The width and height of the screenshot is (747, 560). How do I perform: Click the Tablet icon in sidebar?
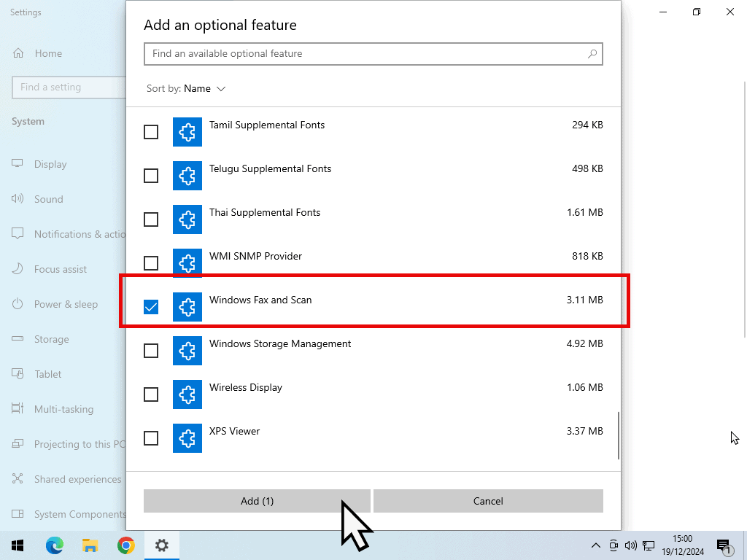(18, 374)
